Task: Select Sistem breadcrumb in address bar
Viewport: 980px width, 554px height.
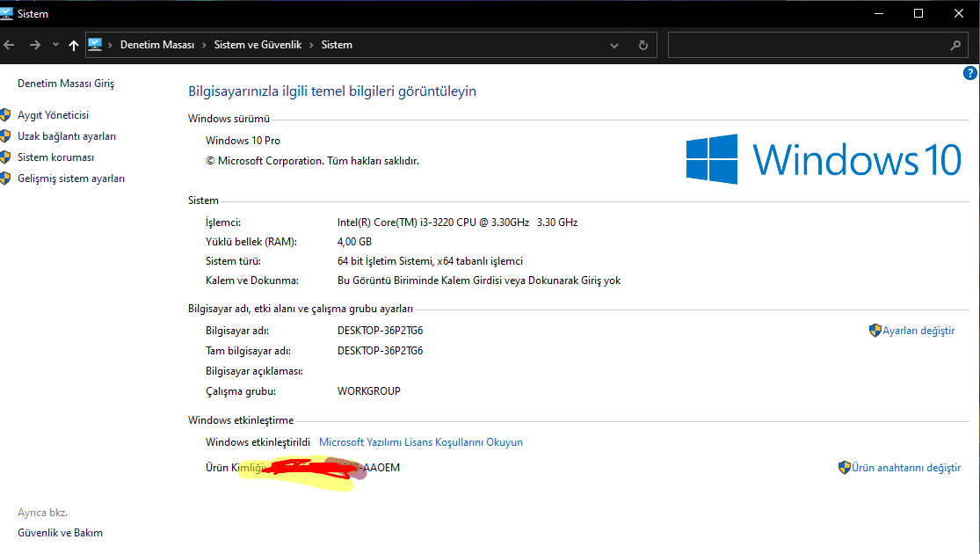Action: (337, 45)
